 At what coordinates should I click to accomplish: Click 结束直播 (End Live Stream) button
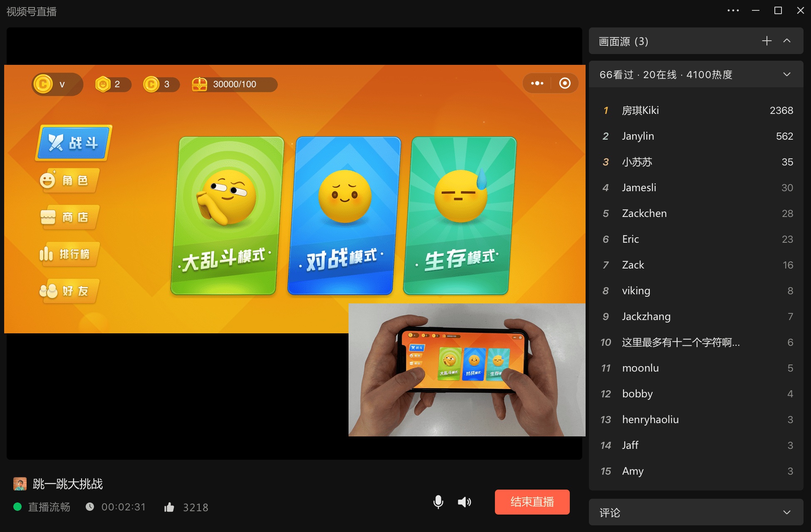(x=530, y=500)
